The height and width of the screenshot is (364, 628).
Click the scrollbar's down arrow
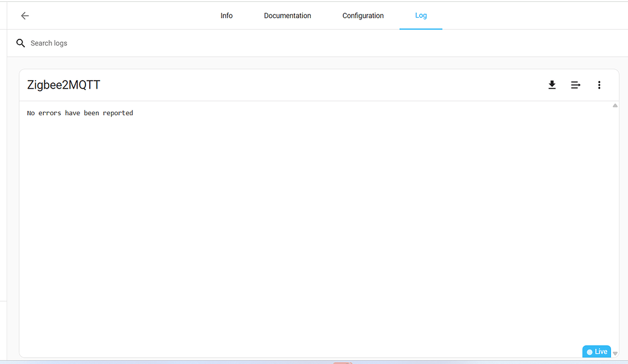pyautogui.click(x=615, y=354)
